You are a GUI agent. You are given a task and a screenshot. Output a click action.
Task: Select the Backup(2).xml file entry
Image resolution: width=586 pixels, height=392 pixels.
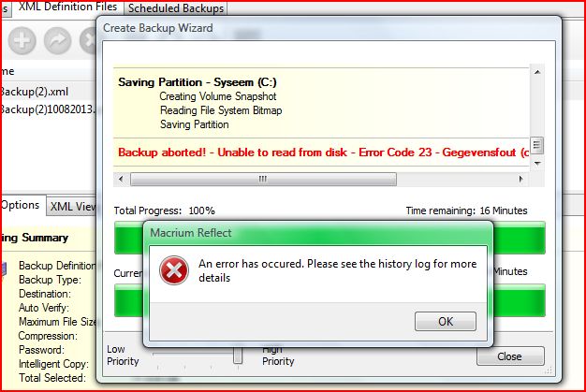(35, 92)
